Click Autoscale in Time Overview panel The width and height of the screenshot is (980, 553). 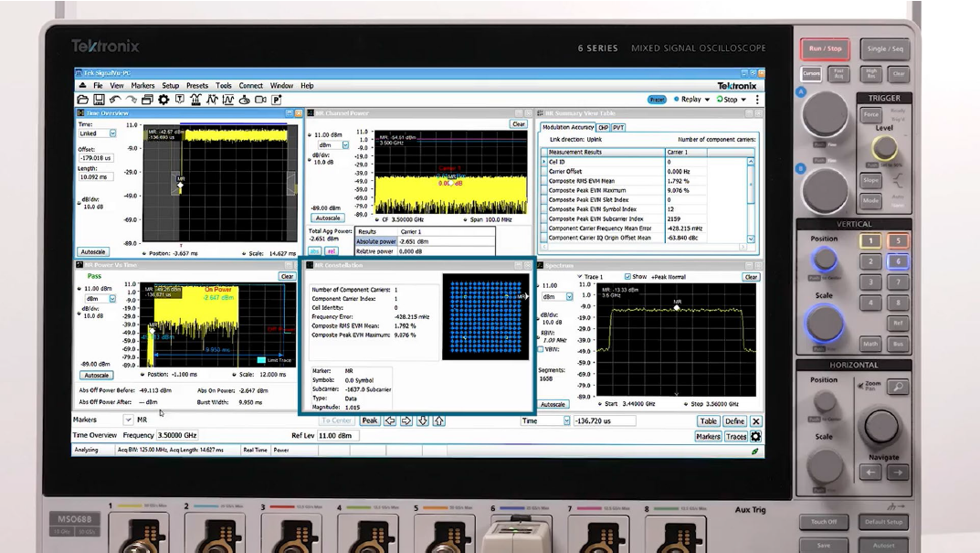[x=93, y=251]
